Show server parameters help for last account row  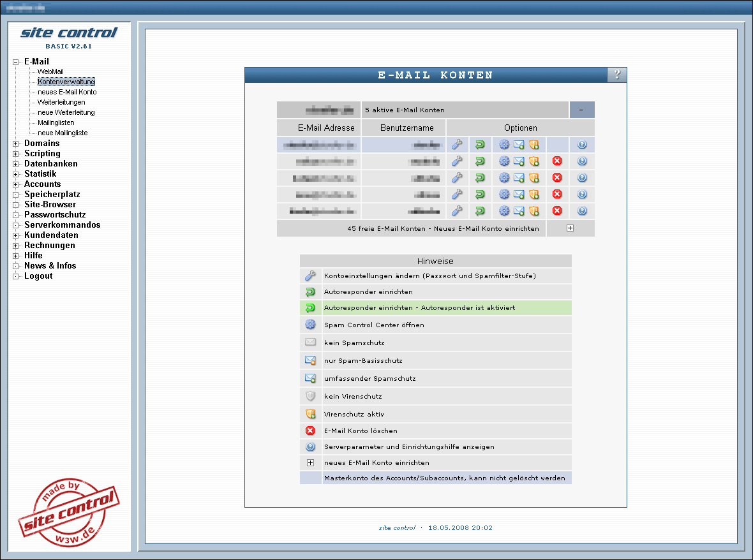[582, 210]
